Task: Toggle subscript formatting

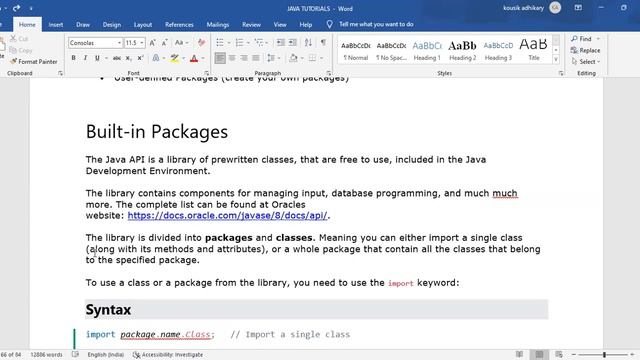Action: pyautogui.click(x=128, y=58)
